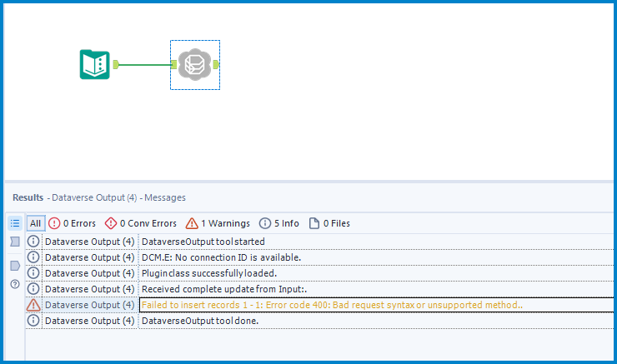Click 'Dataverse Output (4)' link in 'tool done' row
Viewport: 617px width, 364px height.
tap(90, 321)
